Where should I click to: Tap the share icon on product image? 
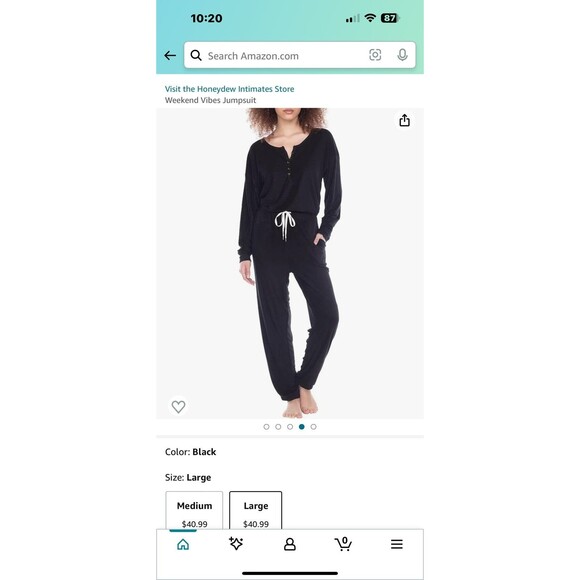coord(404,120)
